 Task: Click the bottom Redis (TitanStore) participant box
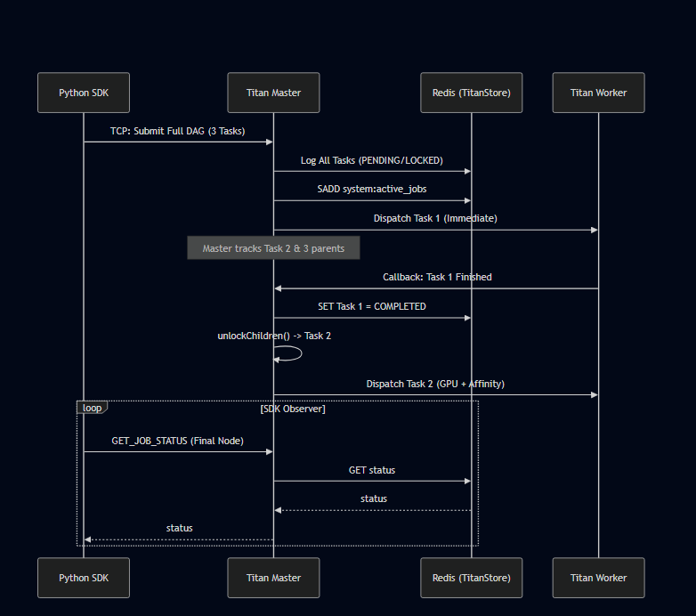pyautogui.click(x=472, y=578)
